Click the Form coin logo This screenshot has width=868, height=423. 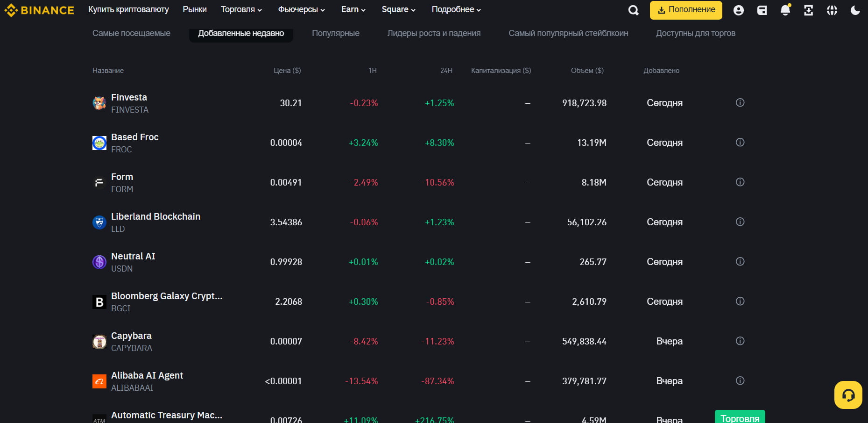point(99,183)
